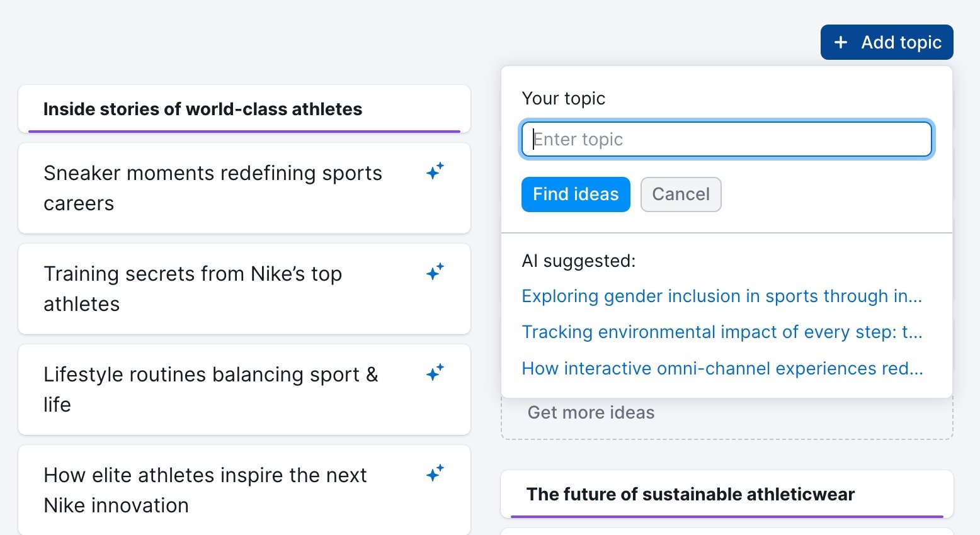Select Lifestyle routines balancing sport & life

pyautogui.click(x=211, y=390)
